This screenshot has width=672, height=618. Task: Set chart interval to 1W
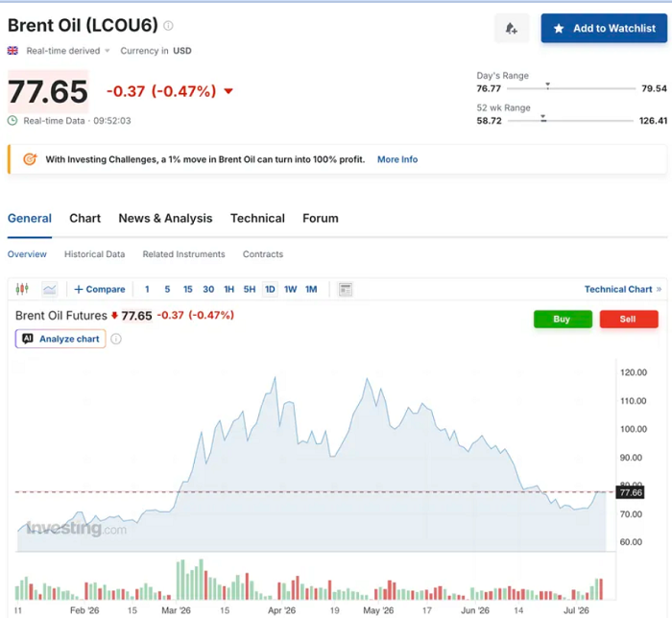290,290
